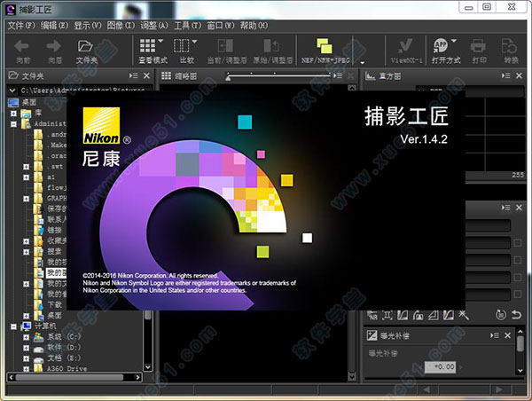Open the 查看模式 dropdown arrow
The height and width of the screenshot is (401, 532).
coord(160,41)
